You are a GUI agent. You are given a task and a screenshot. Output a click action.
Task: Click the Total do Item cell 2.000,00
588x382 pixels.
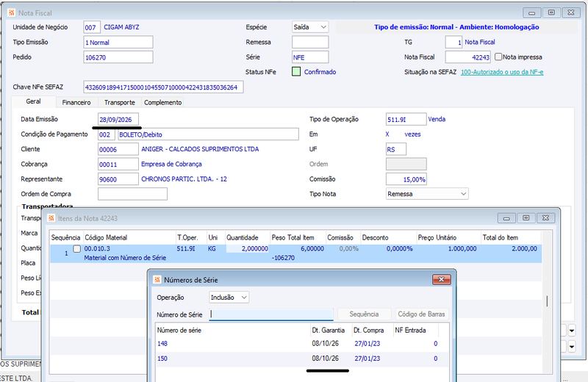pyautogui.click(x=511, y=248)
